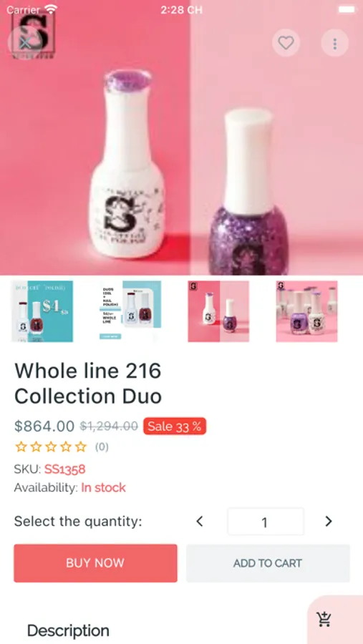The height and width of the screenshot is (644, 363).
Task: Open the three-dot more options menu
Action: tap(334, 43)
